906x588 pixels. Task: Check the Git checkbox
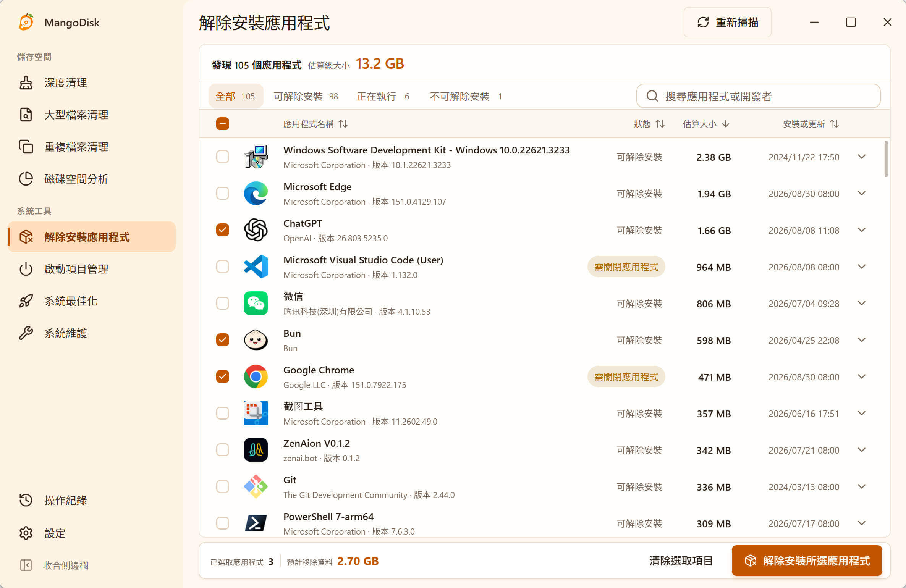coord(223,486)
